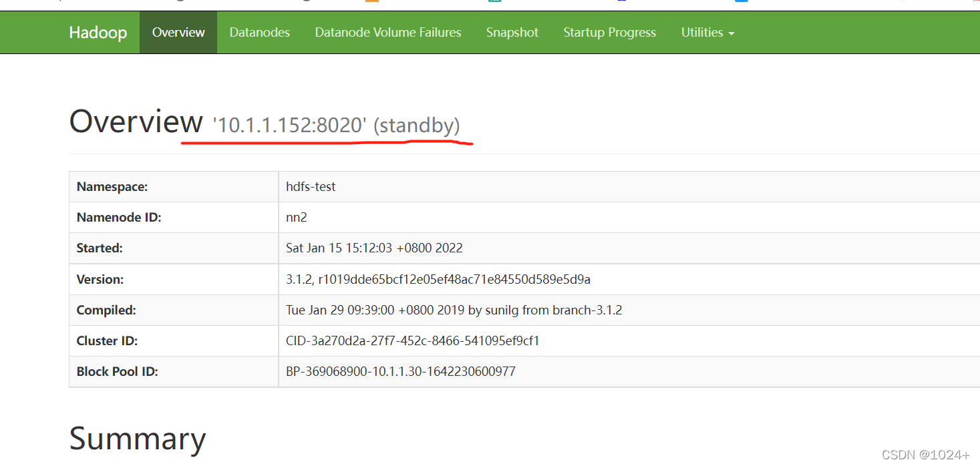
Task: Expand the Utilities dropdown menu
Action: [707, 32]
